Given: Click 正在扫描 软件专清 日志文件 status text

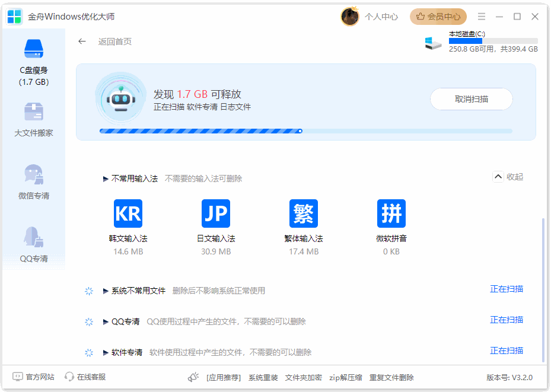Looking at the screenshot, I should coord(202,107).
